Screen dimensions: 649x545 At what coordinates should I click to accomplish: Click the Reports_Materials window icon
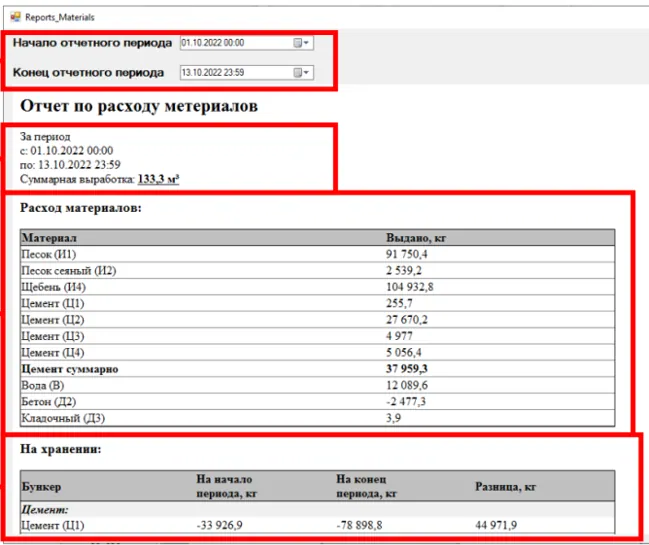click(x=15, y=17)
